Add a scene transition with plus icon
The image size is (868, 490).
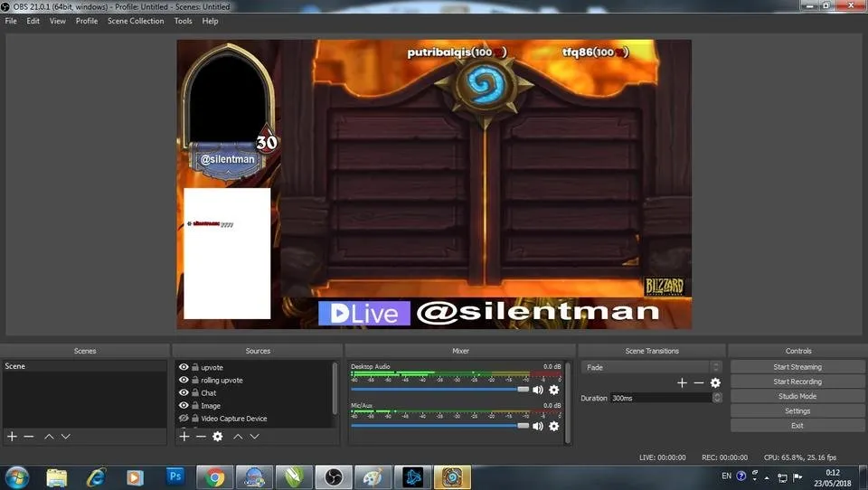point(682,382)
